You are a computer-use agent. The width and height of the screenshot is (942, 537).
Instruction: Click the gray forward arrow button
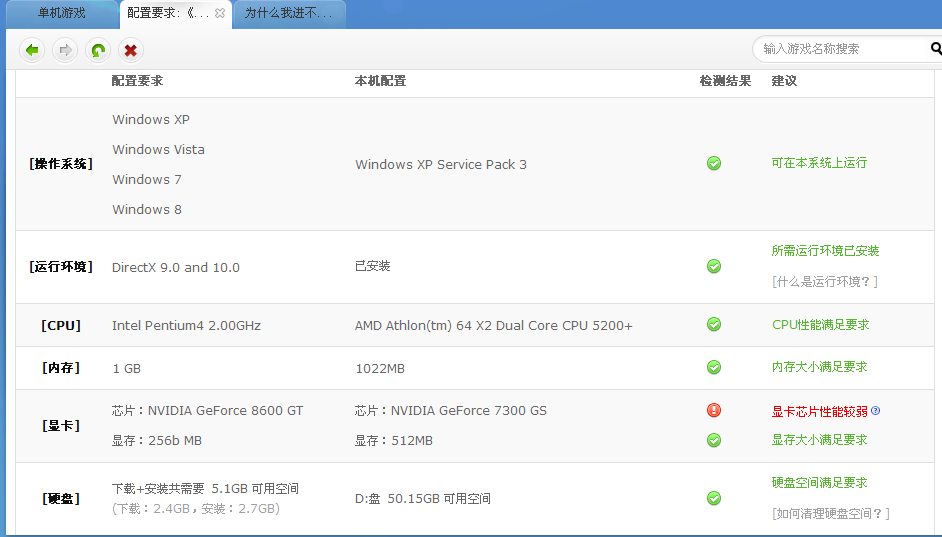[x=65, y=50]
